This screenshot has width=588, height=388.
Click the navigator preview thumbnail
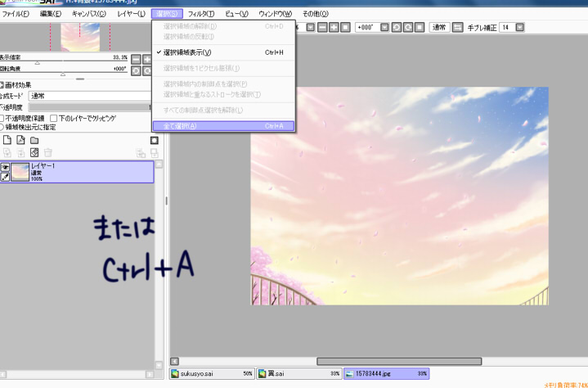(x=80, y=37)
